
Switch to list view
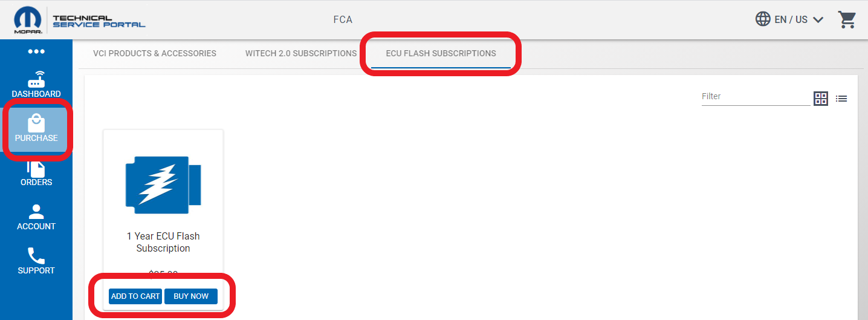coord(841,99)
